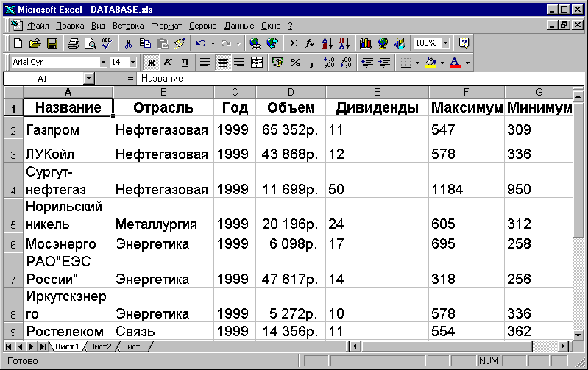Click the AutoSum sigma icon
588x370 pixels.
pyautogui.click(x=293, y=43)
